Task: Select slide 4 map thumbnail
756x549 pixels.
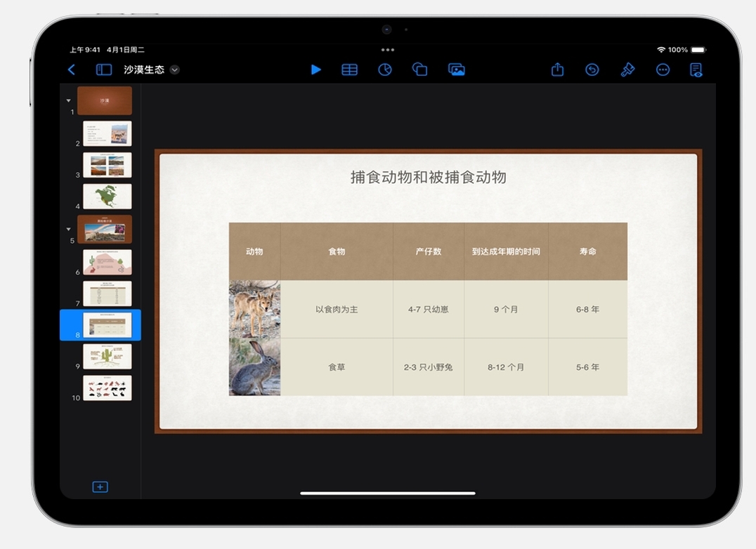Action: pos(107,197)
